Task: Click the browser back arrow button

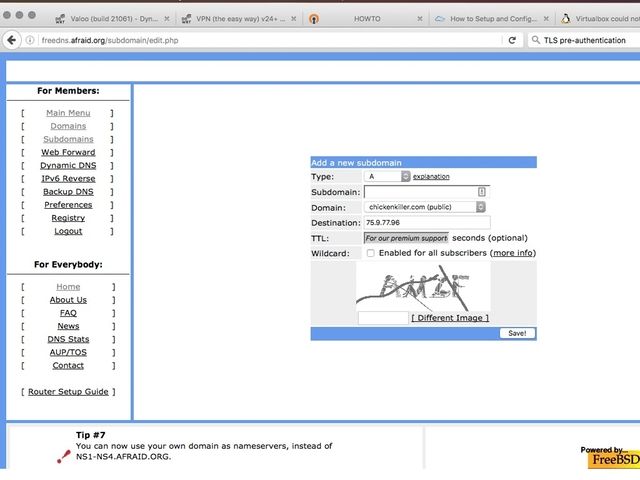Action: 12,40
